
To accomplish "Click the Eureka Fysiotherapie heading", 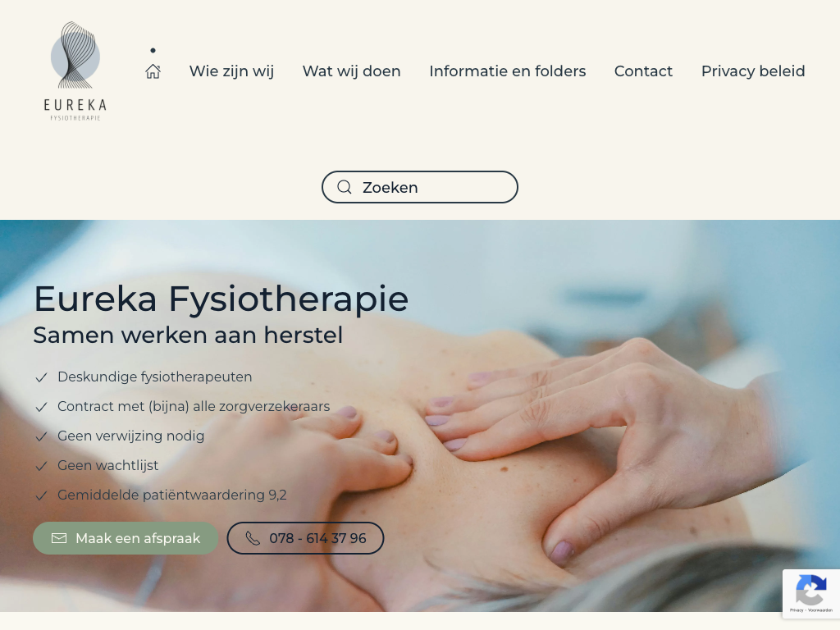I will [x=221, y=299].
